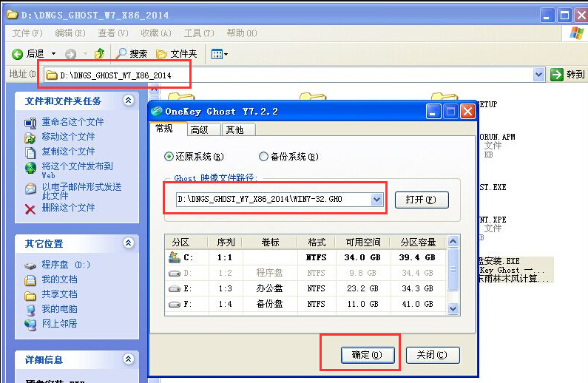Open 共享文档 location
This screenshot has height=383, width=588.
(x=60, y=294)
